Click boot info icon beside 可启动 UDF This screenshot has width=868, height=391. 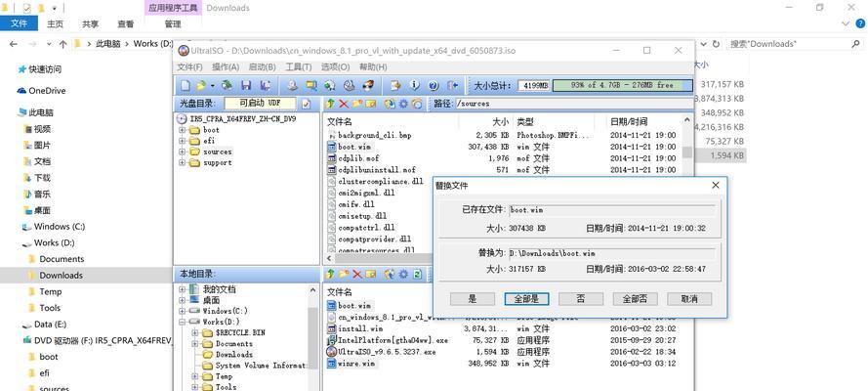306,103
